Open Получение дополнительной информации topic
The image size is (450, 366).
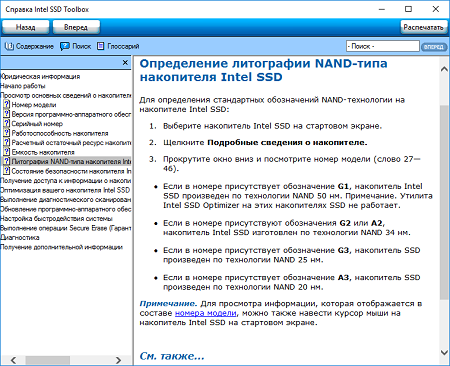click(62, 247)
